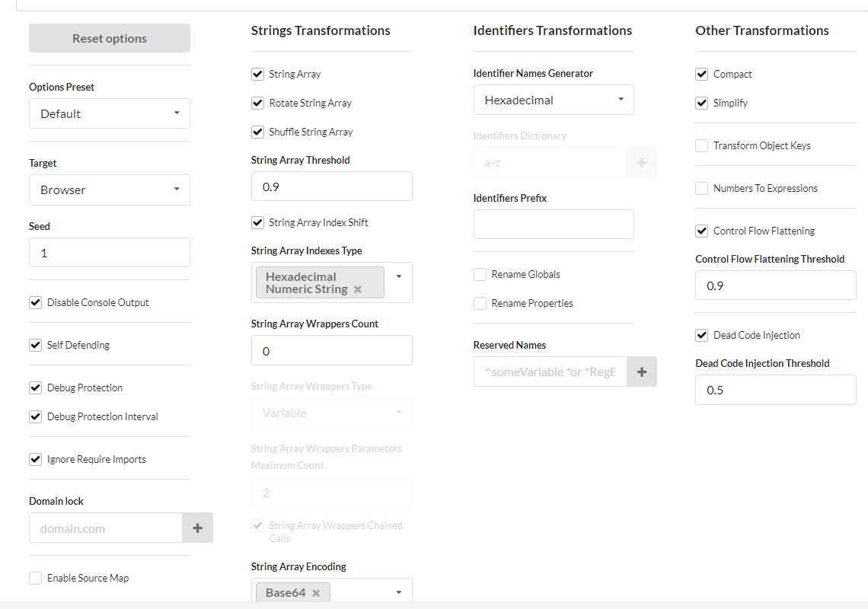Enable the Rename Globals checkbox
868x609 pixels.
tap(480, 274)
